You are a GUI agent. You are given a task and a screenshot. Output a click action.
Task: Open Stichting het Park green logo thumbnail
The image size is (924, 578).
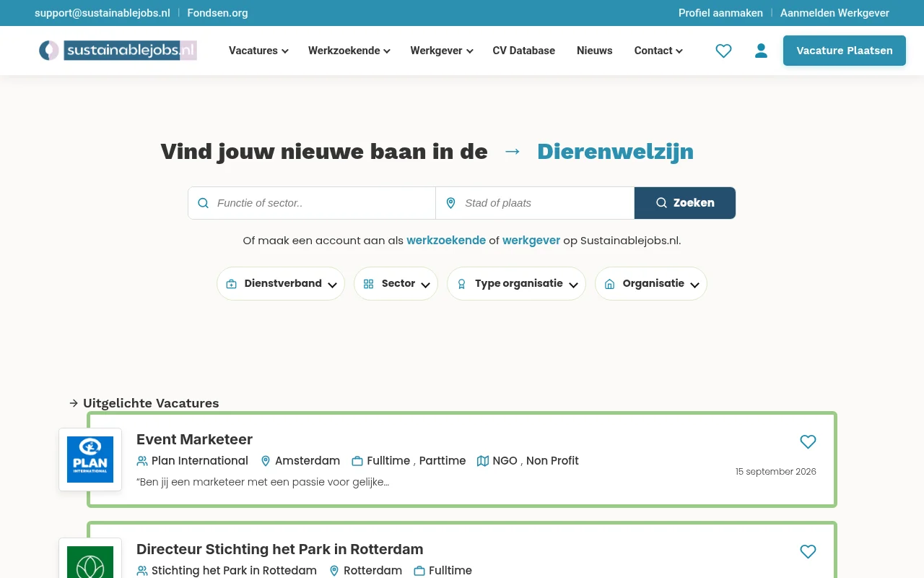[90, 558]
